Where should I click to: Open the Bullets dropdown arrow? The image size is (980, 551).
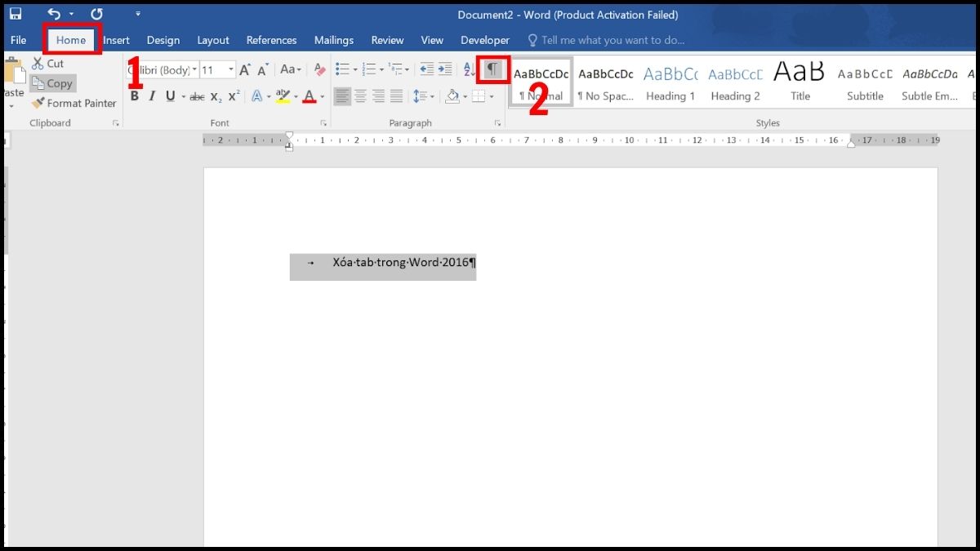pos(354,70)
